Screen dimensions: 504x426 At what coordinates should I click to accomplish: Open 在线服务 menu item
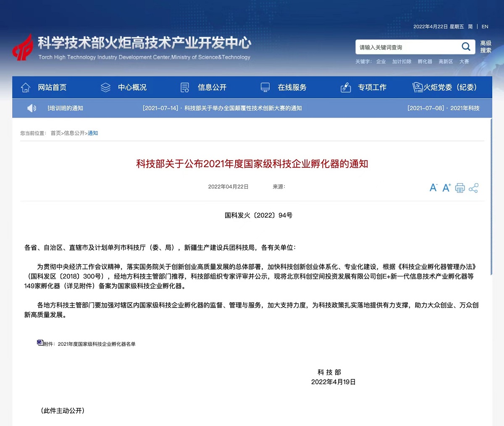click(292, 87)
